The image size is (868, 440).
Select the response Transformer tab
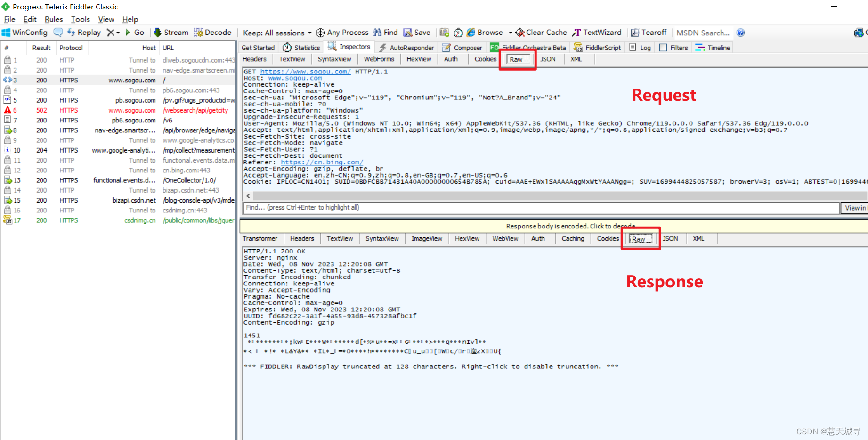(260, 238)
